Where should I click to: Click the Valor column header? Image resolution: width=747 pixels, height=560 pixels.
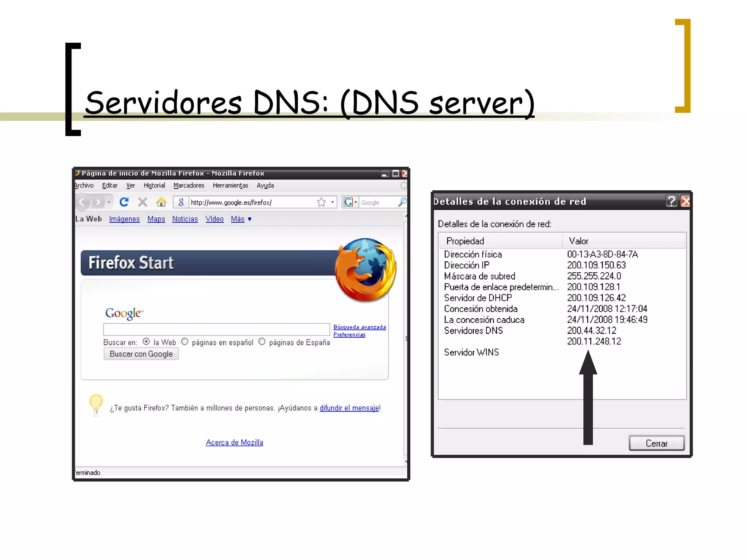624,241
